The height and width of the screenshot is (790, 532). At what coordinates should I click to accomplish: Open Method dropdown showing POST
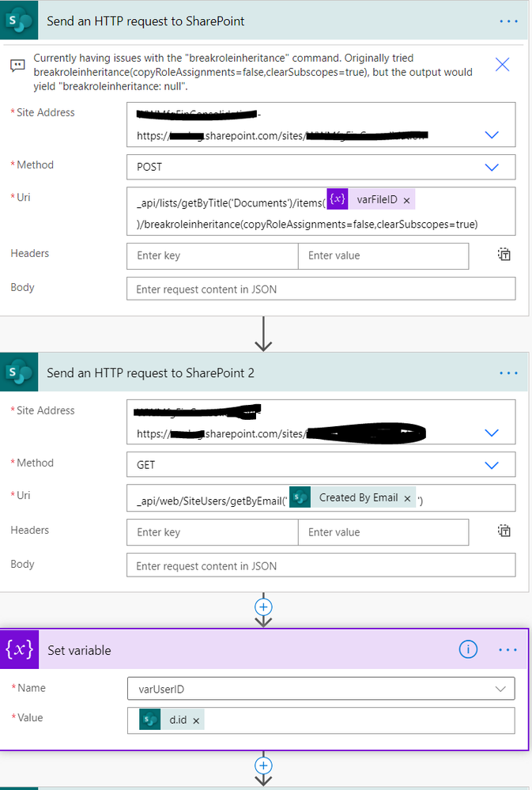[492, 168]
